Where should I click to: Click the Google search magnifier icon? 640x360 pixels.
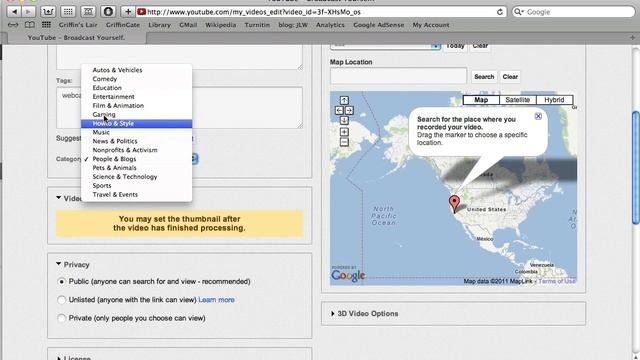coord(519,12)
